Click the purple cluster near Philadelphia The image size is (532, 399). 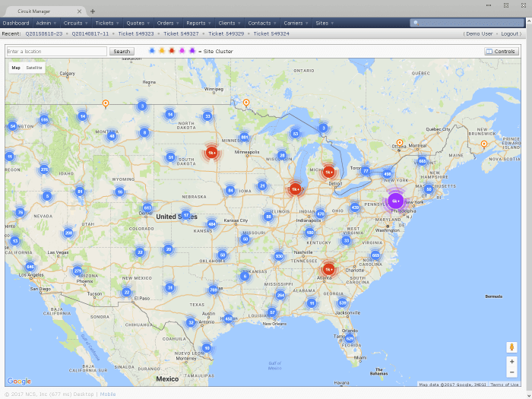point(395,201)
